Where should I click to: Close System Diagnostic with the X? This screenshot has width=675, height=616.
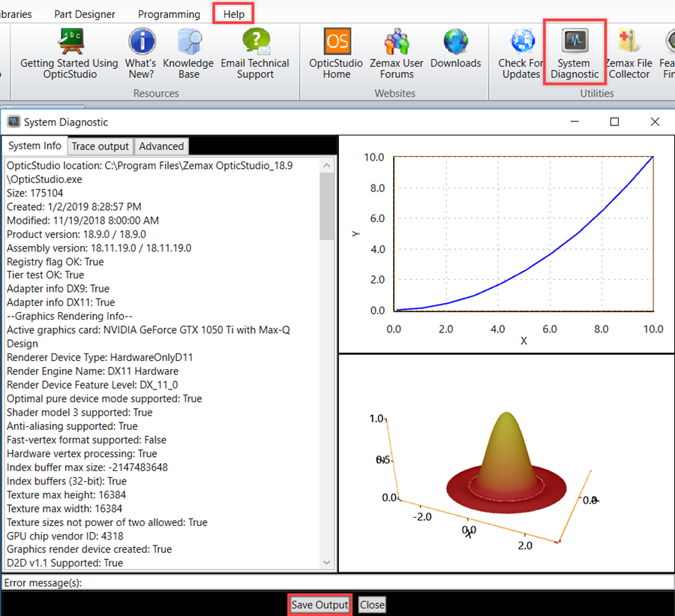[x=655, y=122]
